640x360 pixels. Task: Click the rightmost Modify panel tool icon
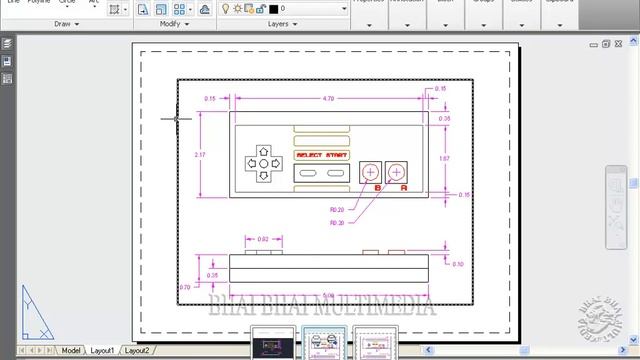click(205, 9)
